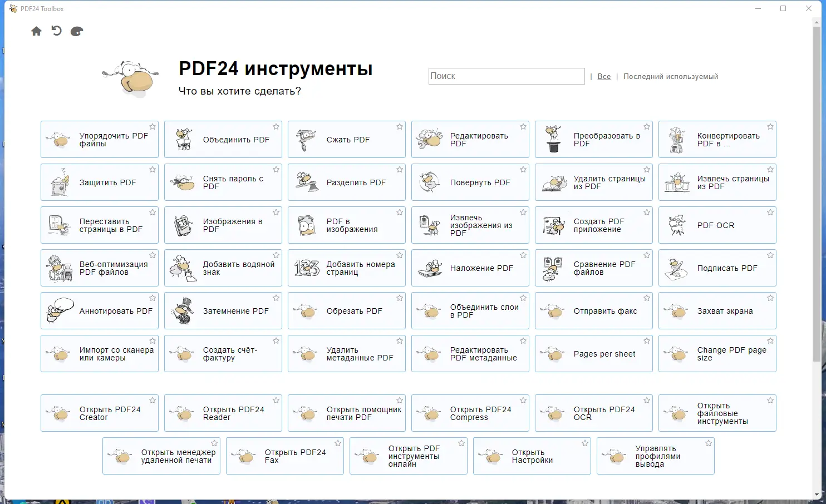Click the undo arrow icon at top

(x=56, y=31)
